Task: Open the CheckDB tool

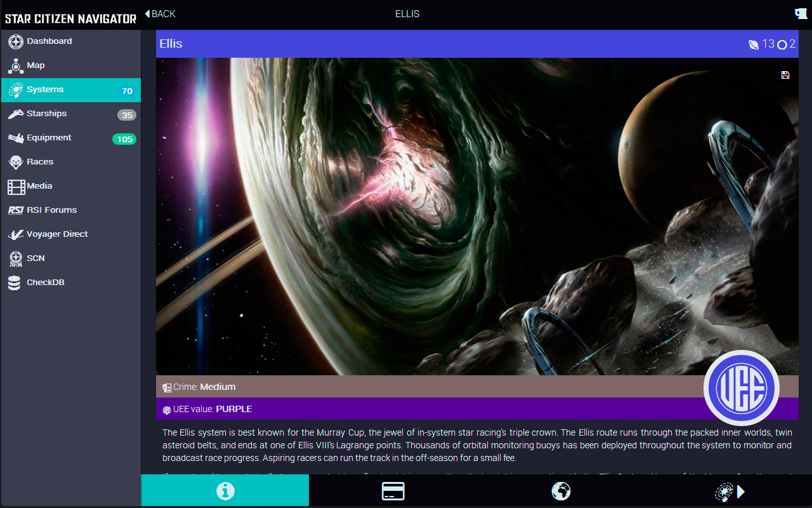Action: pyautogui.click(x=44, y=283)
